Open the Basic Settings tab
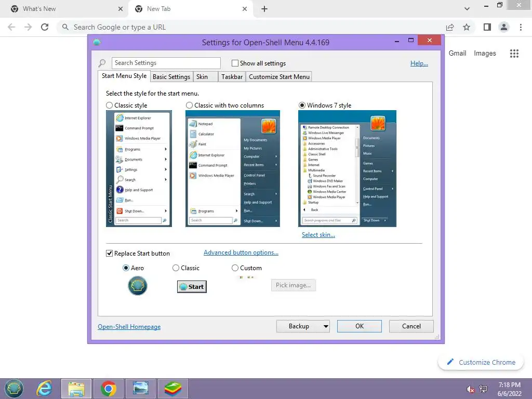Screen dimensions: 532x399 171,77
